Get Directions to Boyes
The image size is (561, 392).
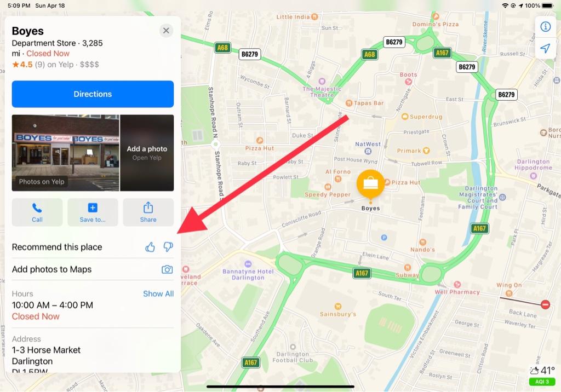[x=93, y=94]
